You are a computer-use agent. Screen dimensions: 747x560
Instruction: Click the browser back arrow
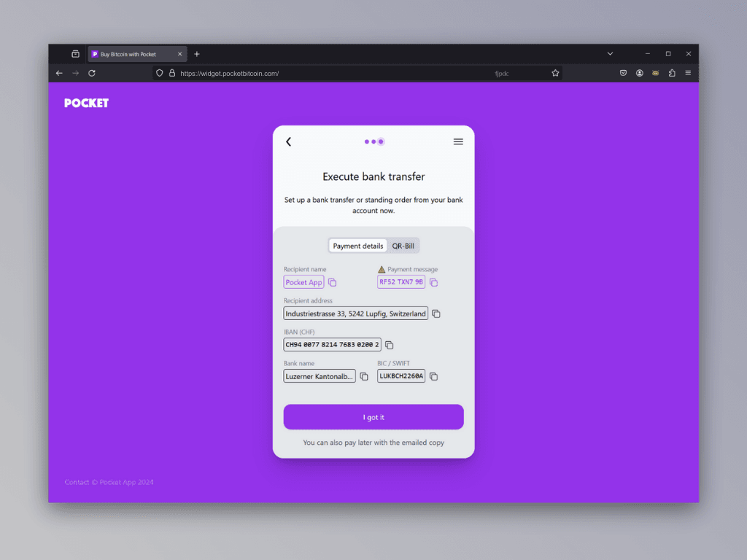click(59, 74)
